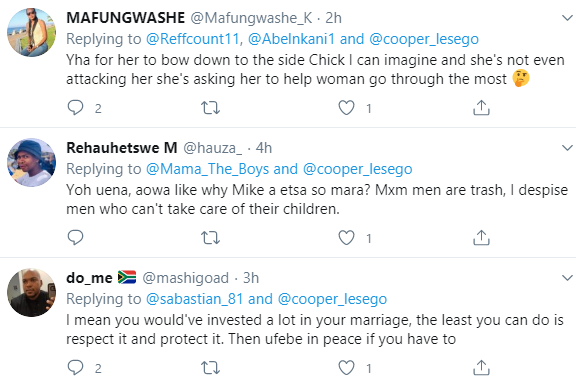Share MAFUNGWASHE's tweet
This screenshot has height=386, width=576.
[x=481, y=108]
